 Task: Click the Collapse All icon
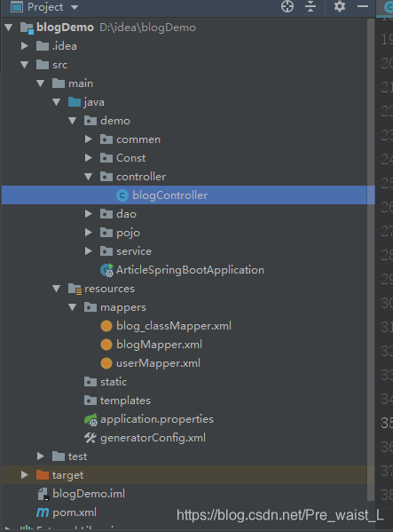point(310,6)
